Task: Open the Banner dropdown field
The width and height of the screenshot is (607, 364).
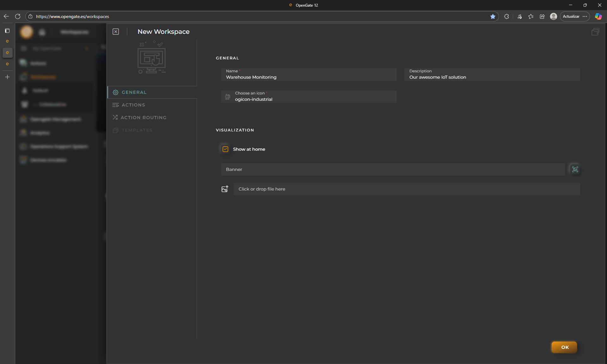Action: 393,169
